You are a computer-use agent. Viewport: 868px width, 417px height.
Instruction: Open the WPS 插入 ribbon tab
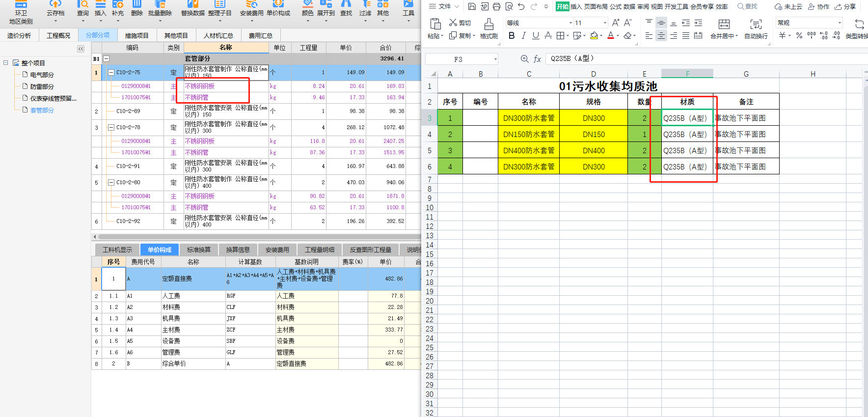pyautogui.click(x=576, y=6)
